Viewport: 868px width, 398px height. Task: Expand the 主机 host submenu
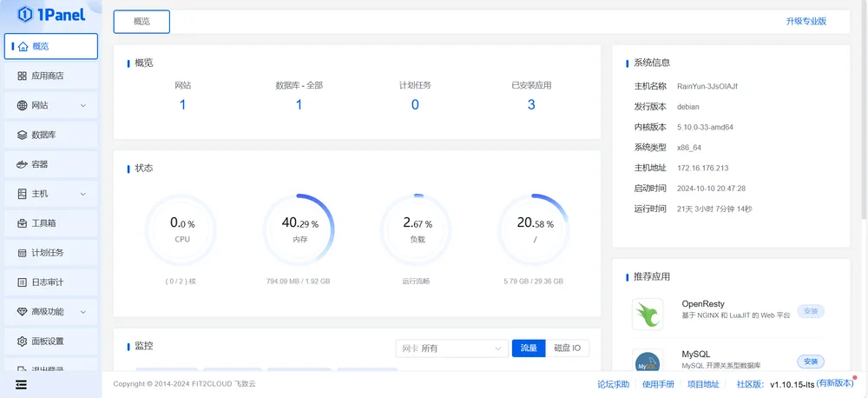point(83,194)
